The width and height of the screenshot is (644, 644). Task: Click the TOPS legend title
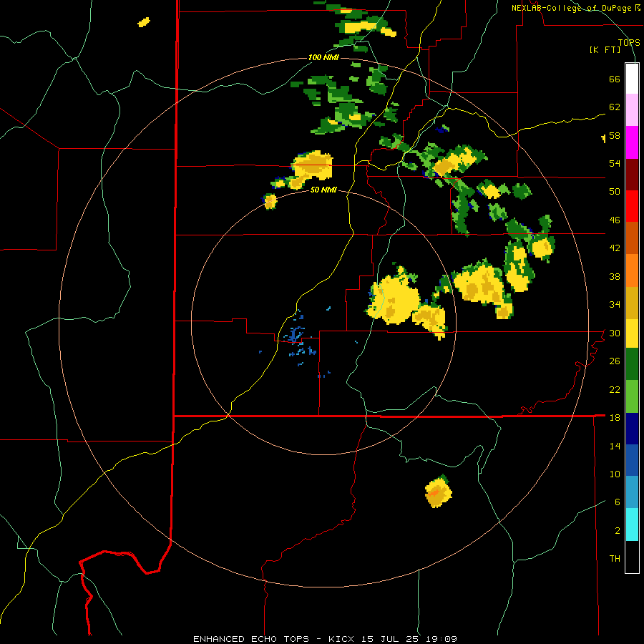(629, 42)
